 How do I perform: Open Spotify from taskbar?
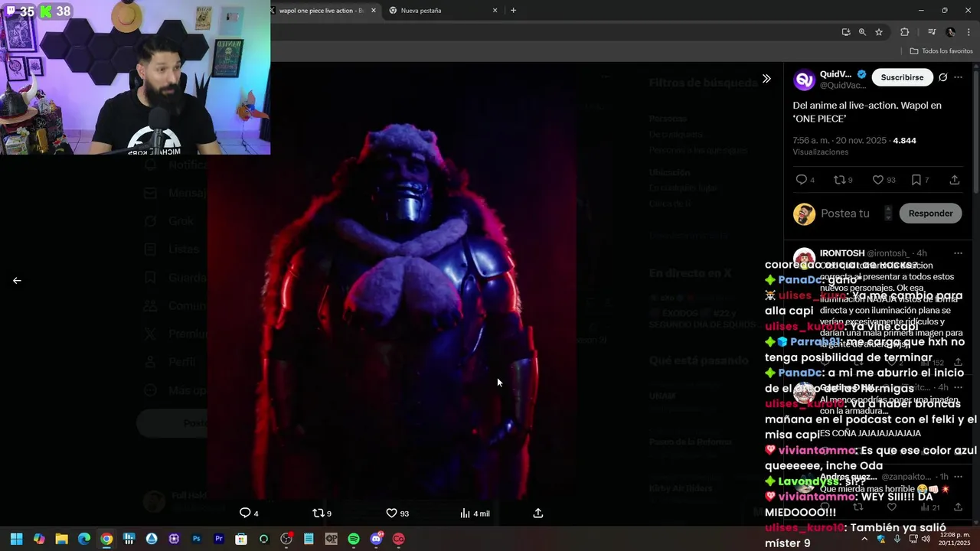tap(354, 539)
